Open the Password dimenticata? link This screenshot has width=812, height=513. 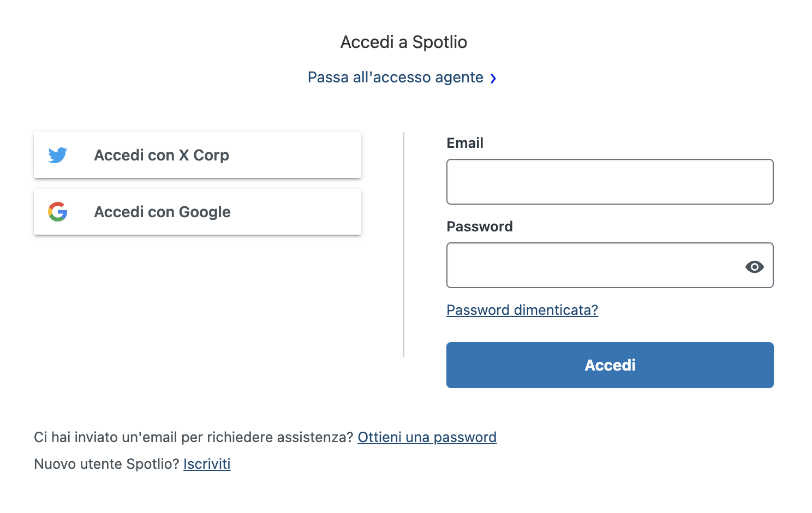coord(522,310)
